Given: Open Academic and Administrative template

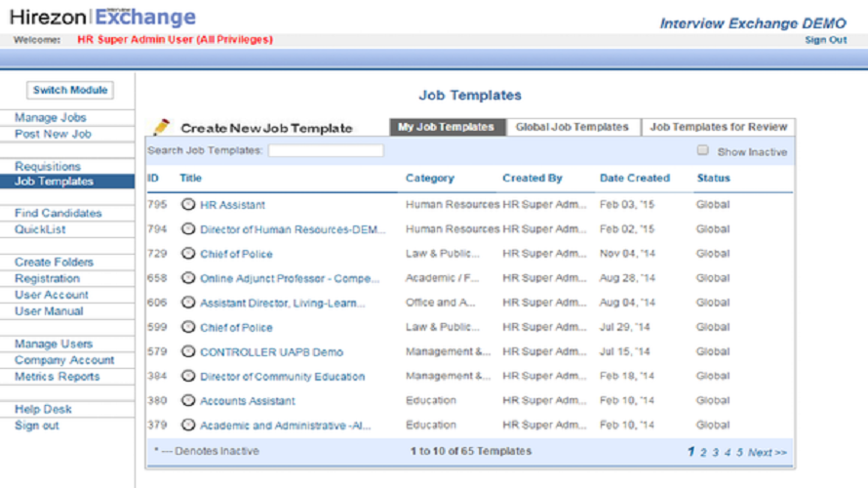Looking at the screenshot, I should (x=285, y=426).
